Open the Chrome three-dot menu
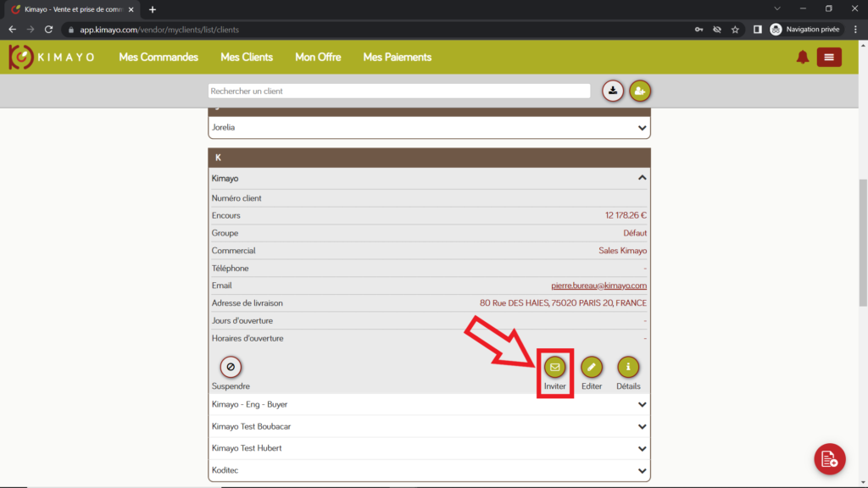The width and height of the screenshot is (868, 488). [x=855, y=30]
